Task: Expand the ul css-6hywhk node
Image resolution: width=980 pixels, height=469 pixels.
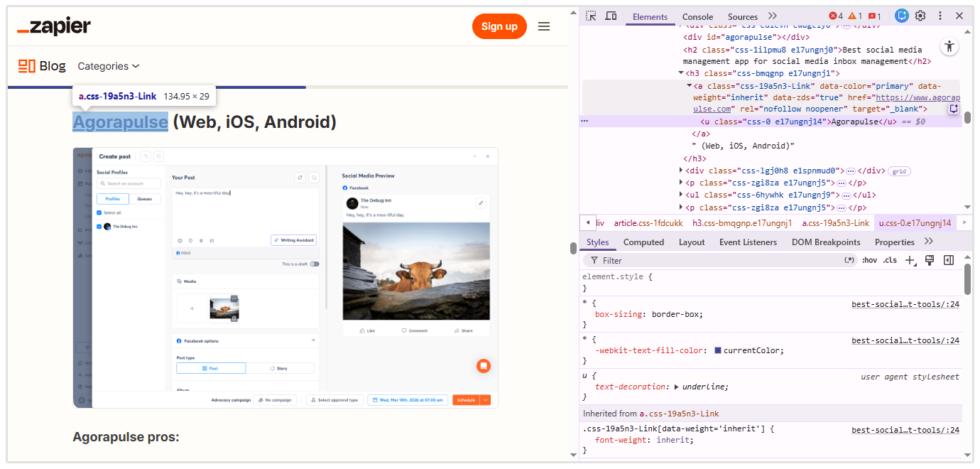Action: point(682,195)
